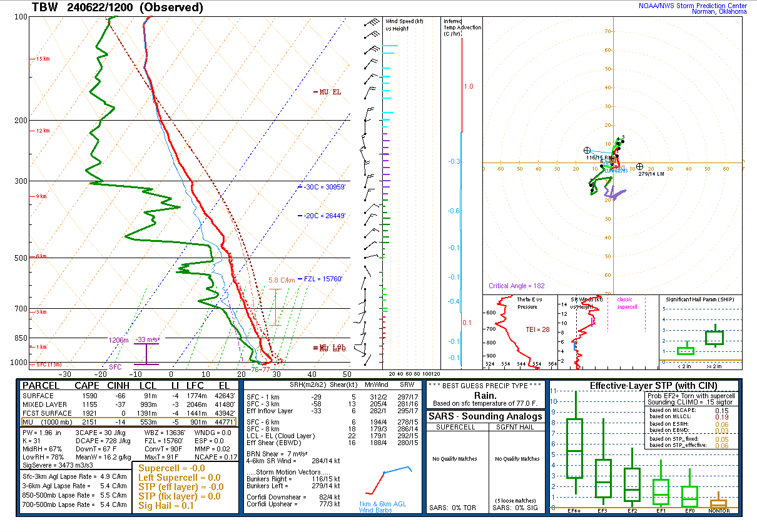Click the MU EL marker on skew-T
The width and height of the screenshot is (757, 532).
coord(328,92)
